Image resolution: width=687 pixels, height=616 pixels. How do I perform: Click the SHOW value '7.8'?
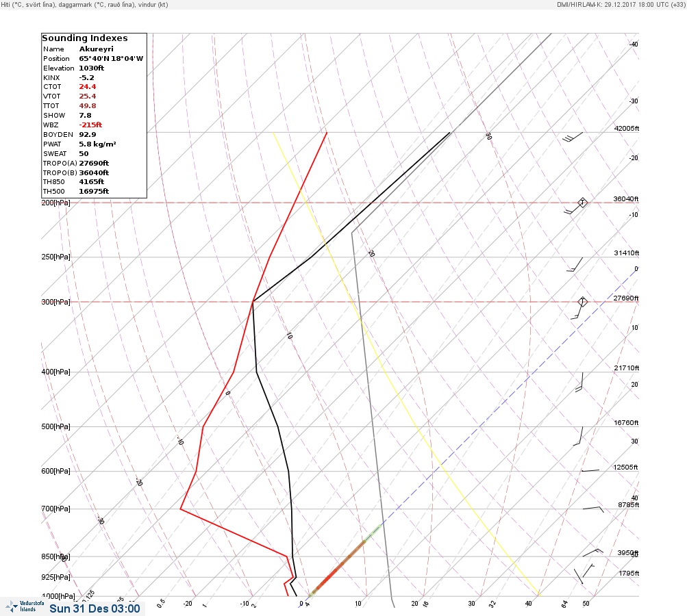tap(85, 116)
